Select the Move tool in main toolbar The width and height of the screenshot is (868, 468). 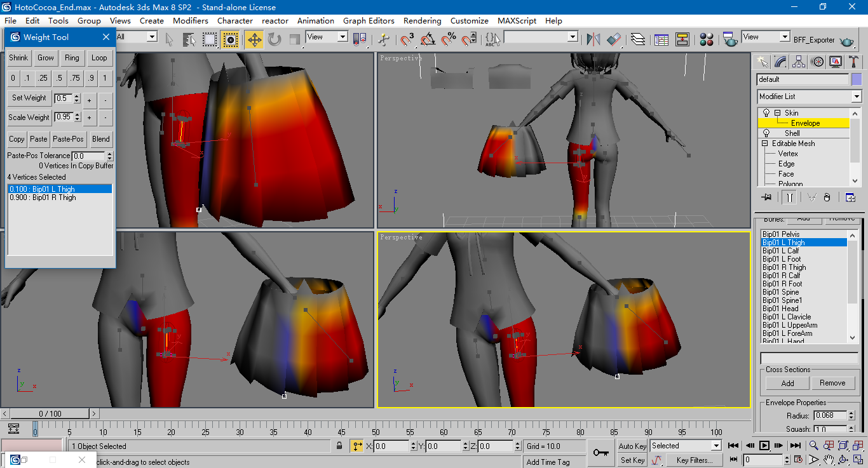(x=254, y=40)
